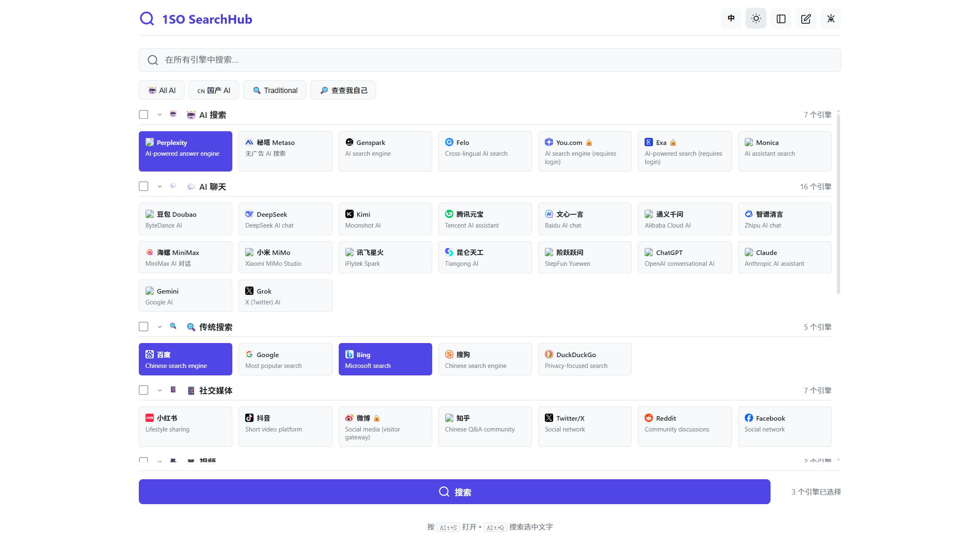Select the Felo engine card
The height and width of the screenshot is (549, 980).
click(x=485, y=151)
